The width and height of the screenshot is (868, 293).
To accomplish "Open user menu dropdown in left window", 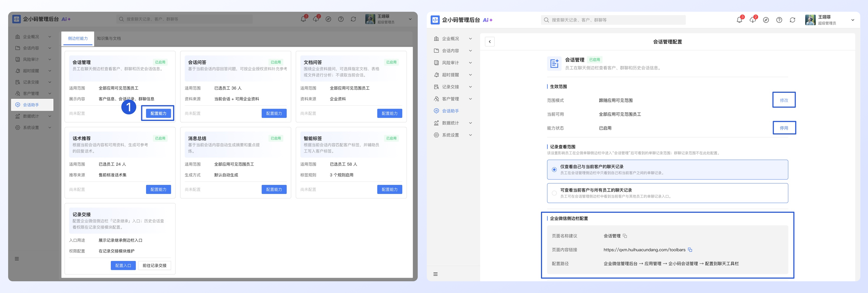I will pos(410,19).
